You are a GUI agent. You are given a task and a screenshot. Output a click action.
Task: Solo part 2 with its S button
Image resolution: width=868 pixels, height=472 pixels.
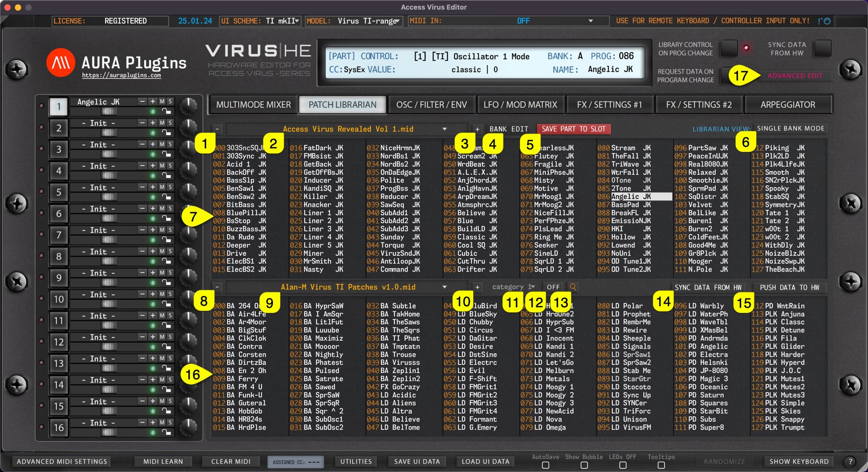170,123
